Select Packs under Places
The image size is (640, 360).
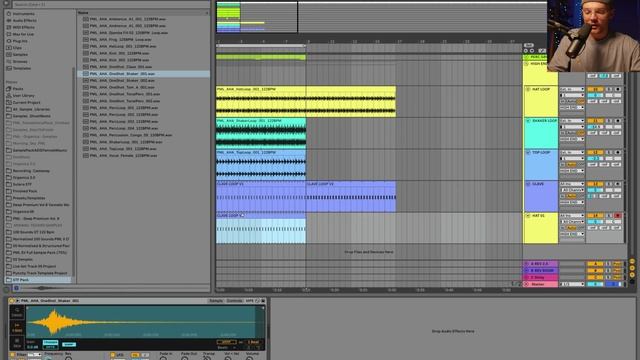click(x=18, y=89)
